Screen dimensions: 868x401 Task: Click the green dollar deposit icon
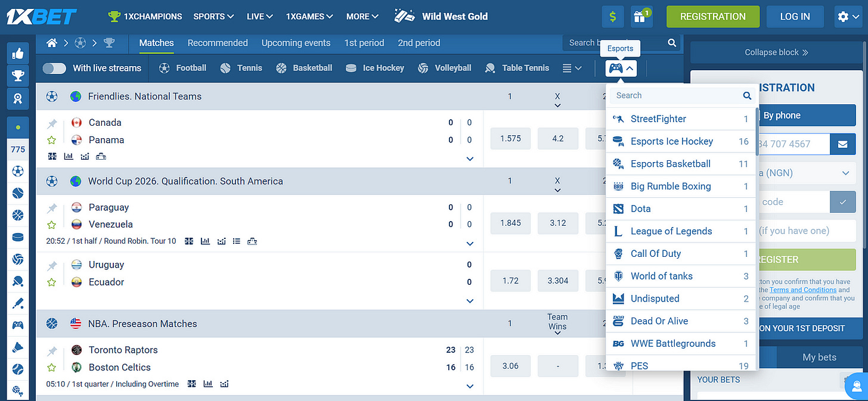click(612, 16)
